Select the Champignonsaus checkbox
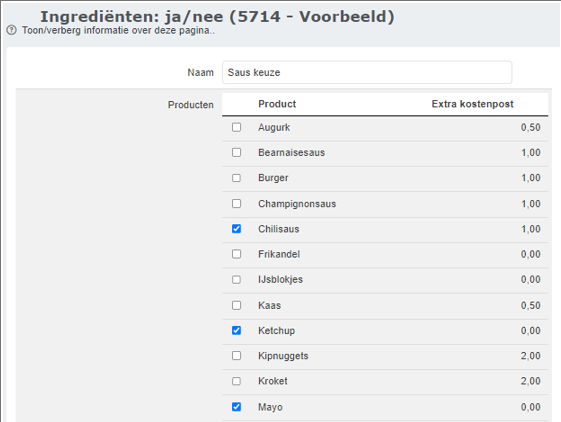Image resolution: width=561 pixels, height=422 pixels. point(236,204)
